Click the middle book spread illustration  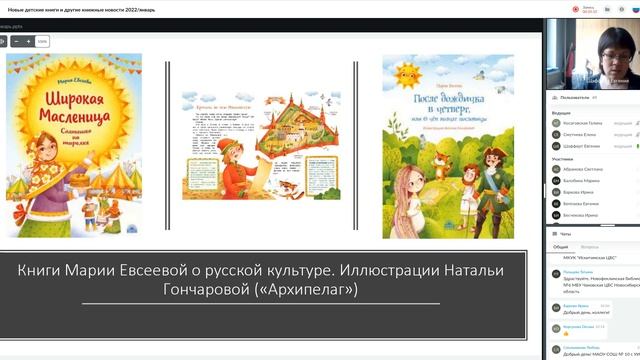pos(261,146)
